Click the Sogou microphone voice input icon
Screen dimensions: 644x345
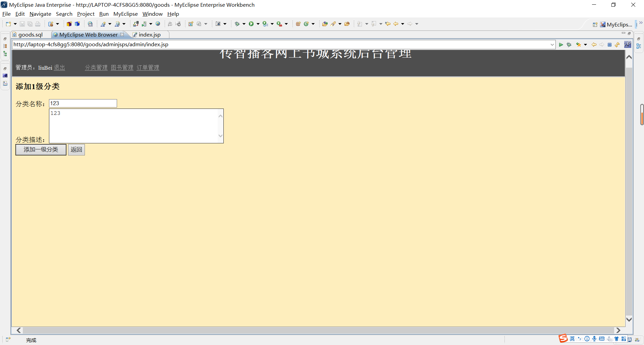(594, 339)
